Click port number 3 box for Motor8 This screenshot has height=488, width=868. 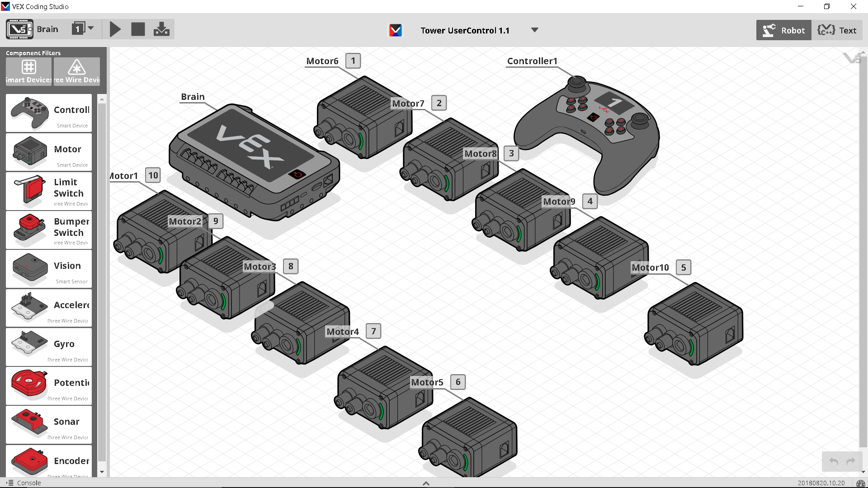pos(511,153)
